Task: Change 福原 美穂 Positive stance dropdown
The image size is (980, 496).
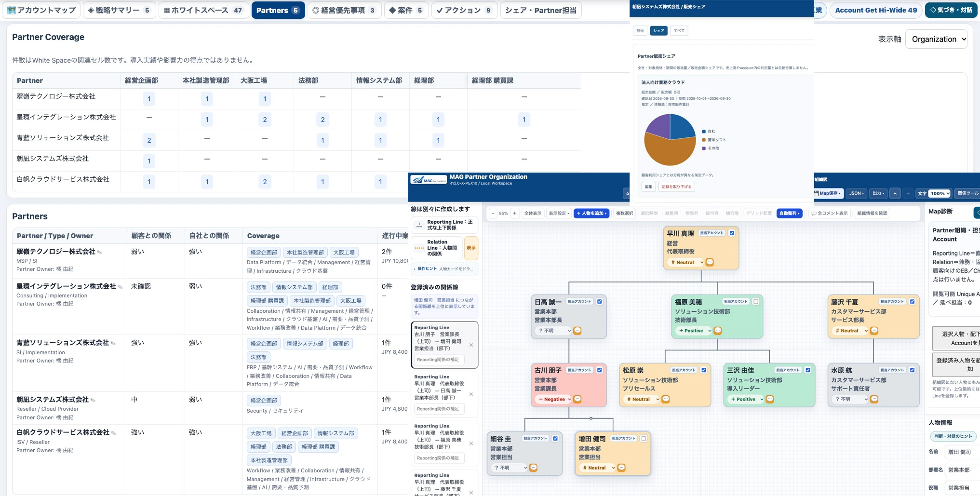Action: click(x=694, y=331)
